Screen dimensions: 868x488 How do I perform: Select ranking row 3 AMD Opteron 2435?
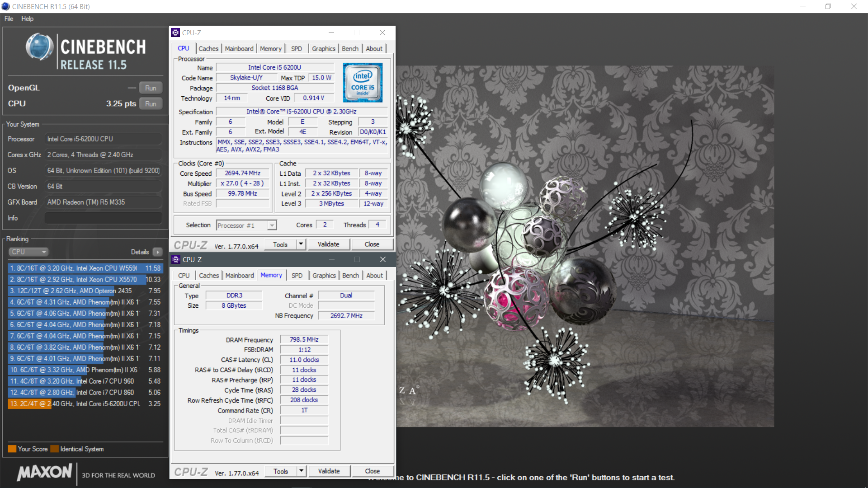85,291
